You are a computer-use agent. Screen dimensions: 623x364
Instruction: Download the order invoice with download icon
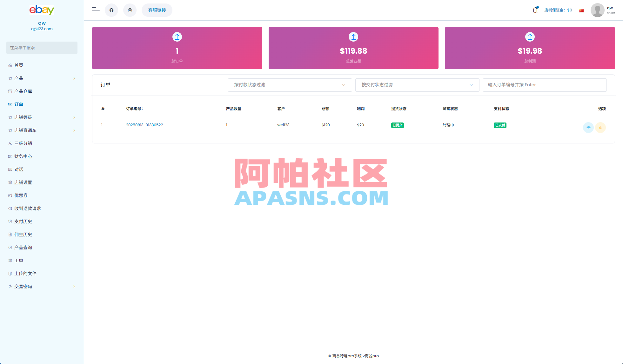point(600,128)
